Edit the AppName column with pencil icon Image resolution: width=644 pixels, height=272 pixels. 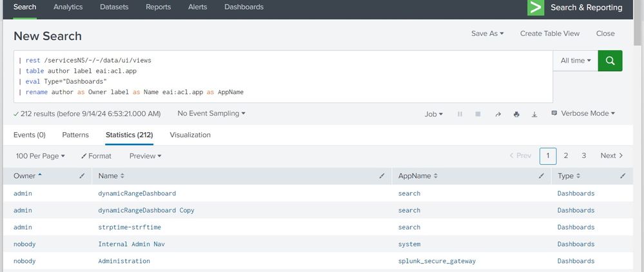pos(542,176)
